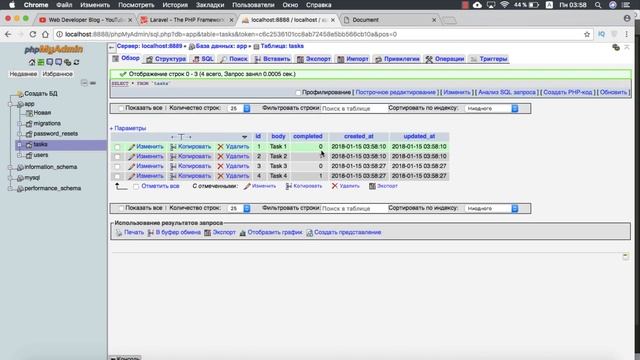Open lower 'Сортировать по индексу' dropdown
640x360 pixels.
[491, 209]
